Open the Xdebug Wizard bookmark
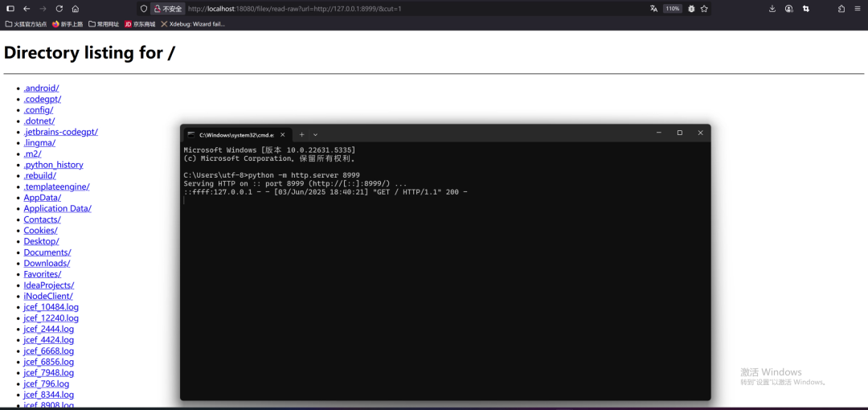This screenshot has height=410, width=868. click(x=193, y=24)
